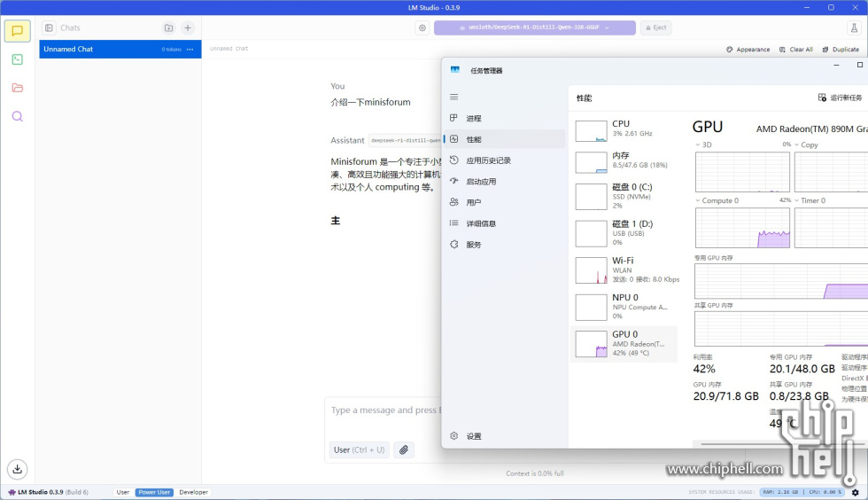Click Clear All messages
The height and width of the screenshot is (500, 868).
click(796, 50)
